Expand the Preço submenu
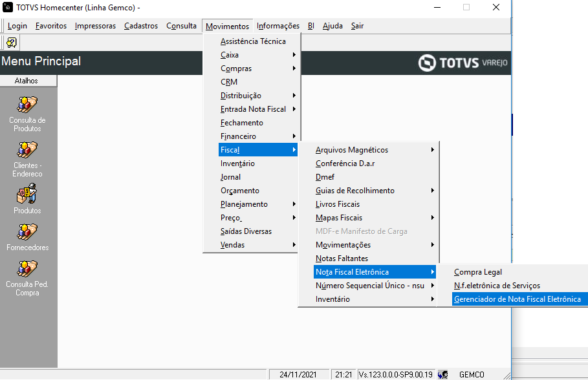Screen dimensions: 588x380 [x=258, y=218]
